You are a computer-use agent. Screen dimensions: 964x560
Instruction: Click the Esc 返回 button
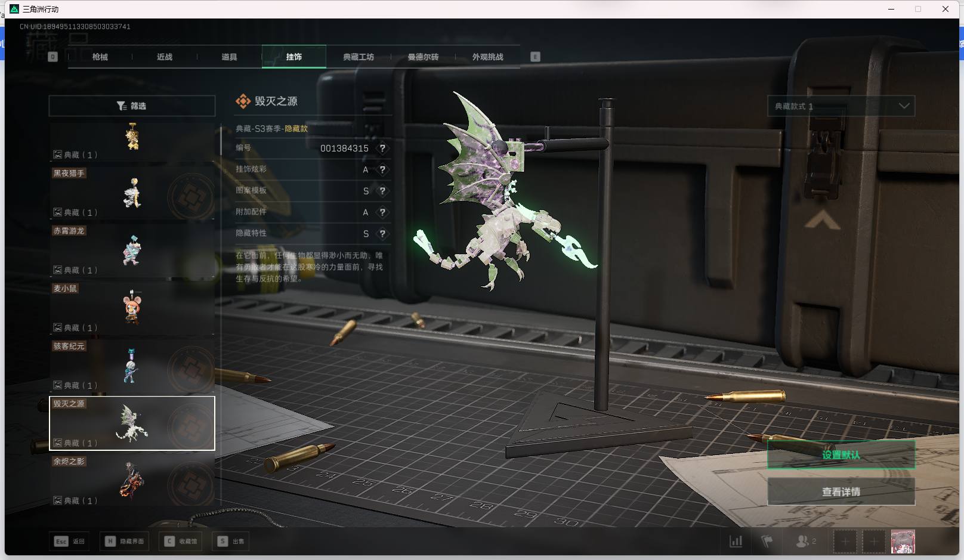[x=70, y=541]
